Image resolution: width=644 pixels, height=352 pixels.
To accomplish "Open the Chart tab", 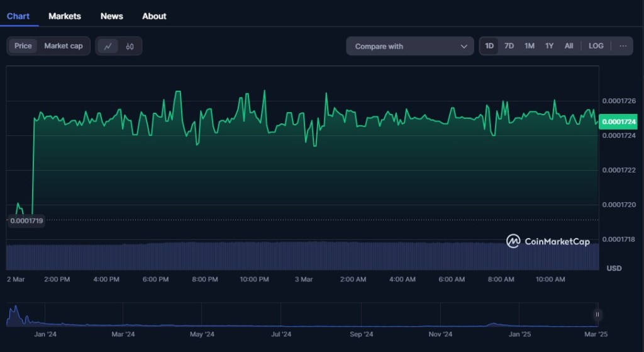I will pos(18,16).
